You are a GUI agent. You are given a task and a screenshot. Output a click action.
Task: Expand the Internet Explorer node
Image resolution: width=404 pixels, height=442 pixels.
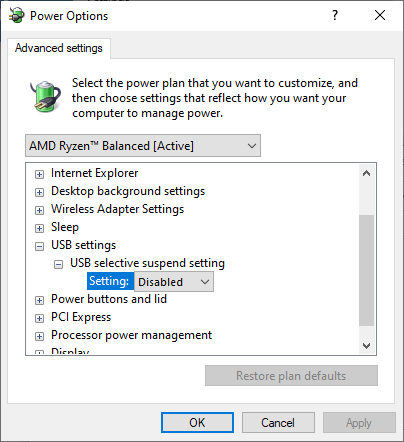tap(39, 174)
